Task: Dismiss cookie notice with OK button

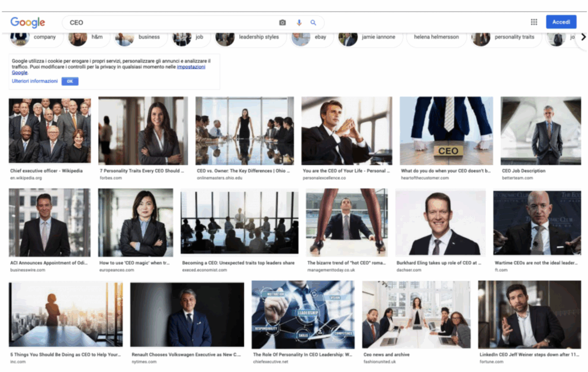Action: tap(69, 82)
